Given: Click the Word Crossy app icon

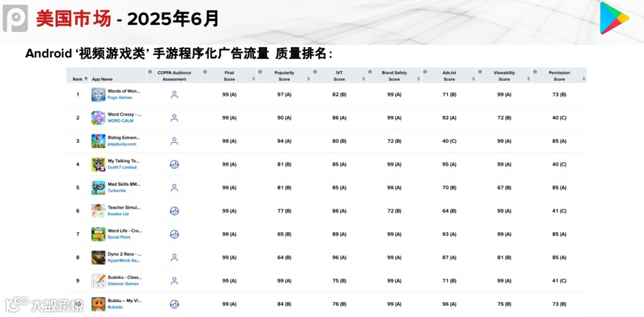Looking at the screenshot, I should pos(98,118).
